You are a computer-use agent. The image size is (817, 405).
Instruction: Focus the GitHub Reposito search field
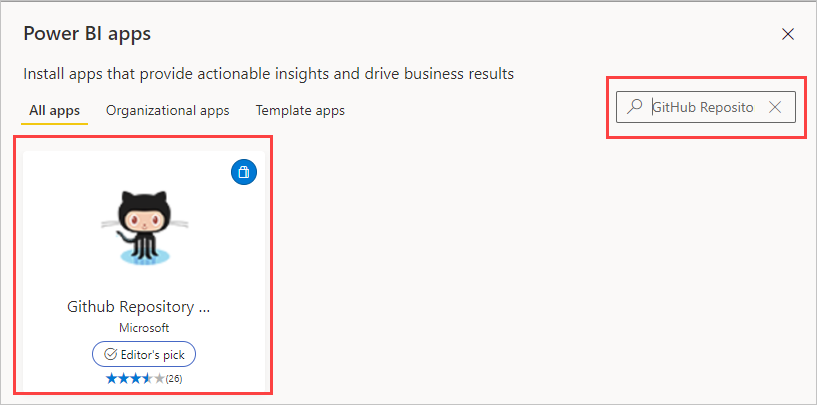(705, 107)
